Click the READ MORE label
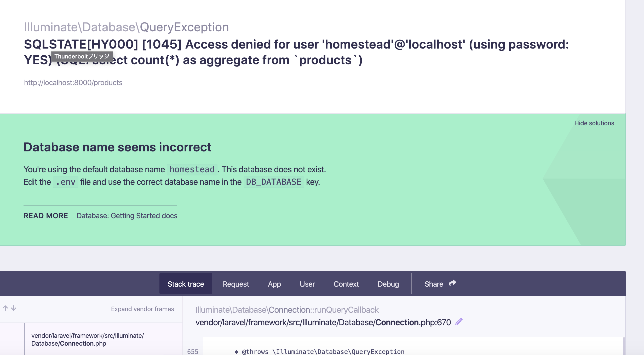The height and width of the screenshot is (355, 644). [45, 216]
